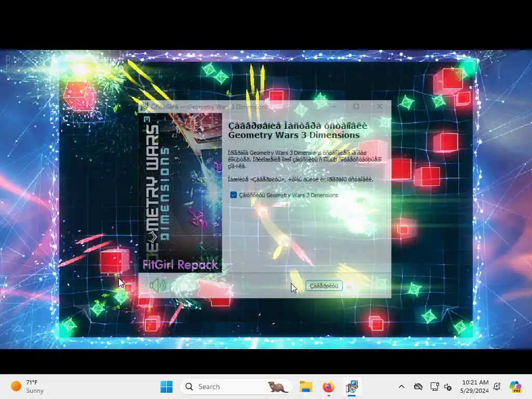Viewport: 532px width, 399px height.
Task: Click the installer title bar app icon
Action: [x=144, y=107]
